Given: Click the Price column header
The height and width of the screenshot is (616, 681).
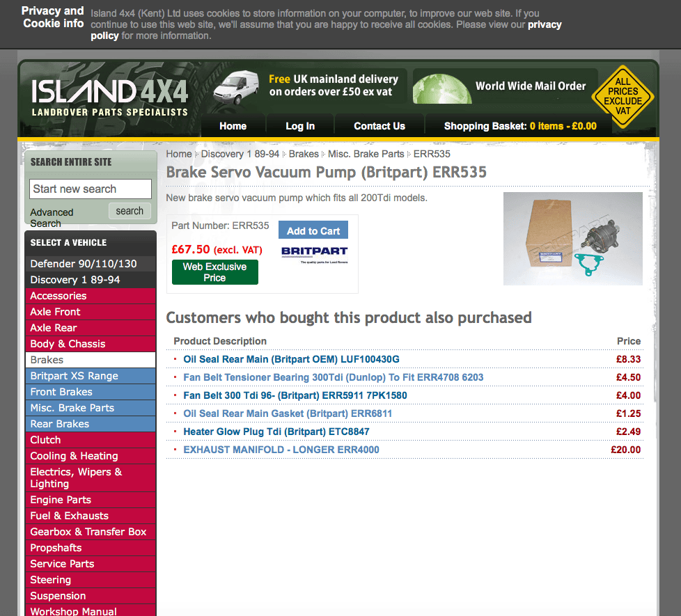Looking at the screenshot, I should (x=629, y=341).
